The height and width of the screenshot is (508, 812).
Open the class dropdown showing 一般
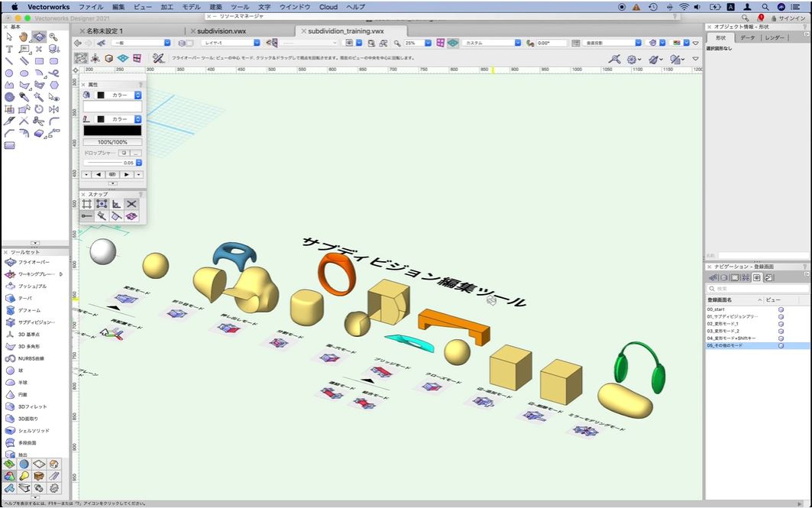pos(141,43)
